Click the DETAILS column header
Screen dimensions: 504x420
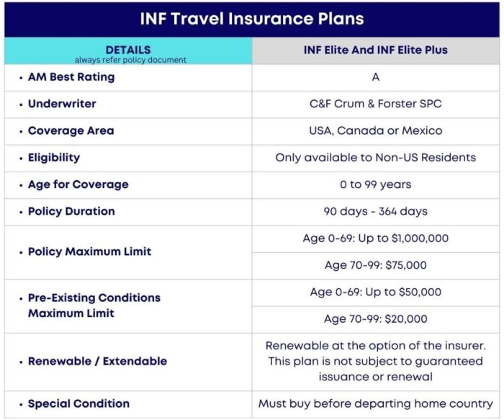(x=128, y=50)
